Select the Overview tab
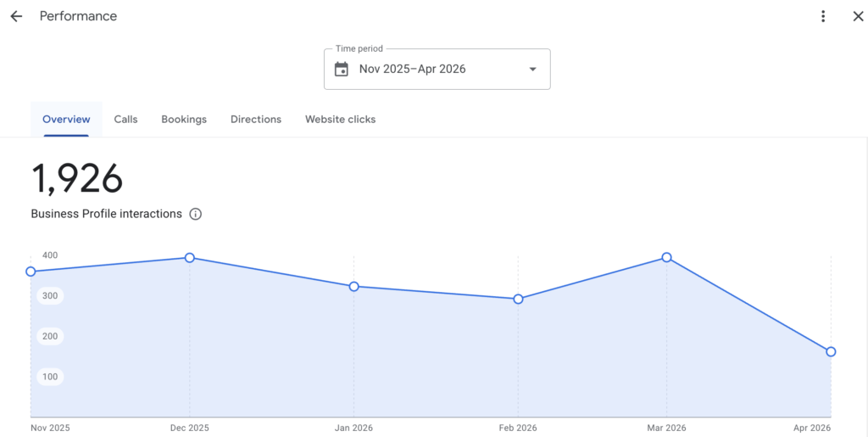 point(66,120)
